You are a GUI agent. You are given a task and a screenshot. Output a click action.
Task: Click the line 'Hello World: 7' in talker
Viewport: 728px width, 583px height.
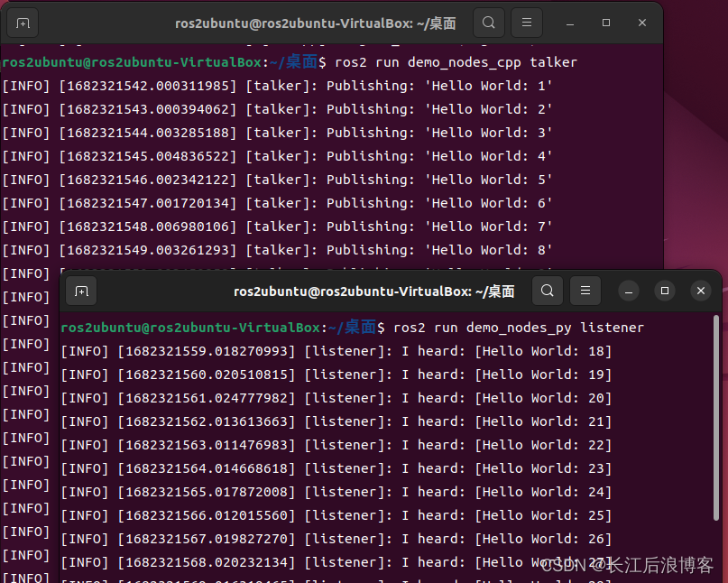coord(277,227)
